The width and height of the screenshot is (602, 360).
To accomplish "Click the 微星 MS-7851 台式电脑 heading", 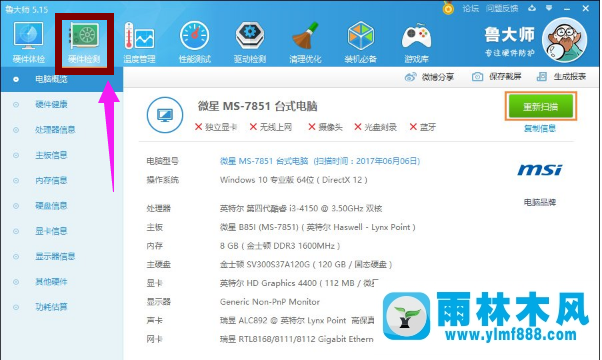I will click(258, 106).
